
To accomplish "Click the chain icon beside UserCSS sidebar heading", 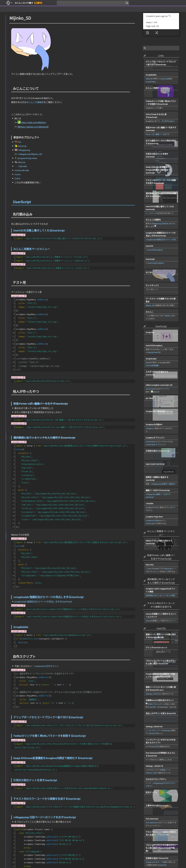I will 145,628.
